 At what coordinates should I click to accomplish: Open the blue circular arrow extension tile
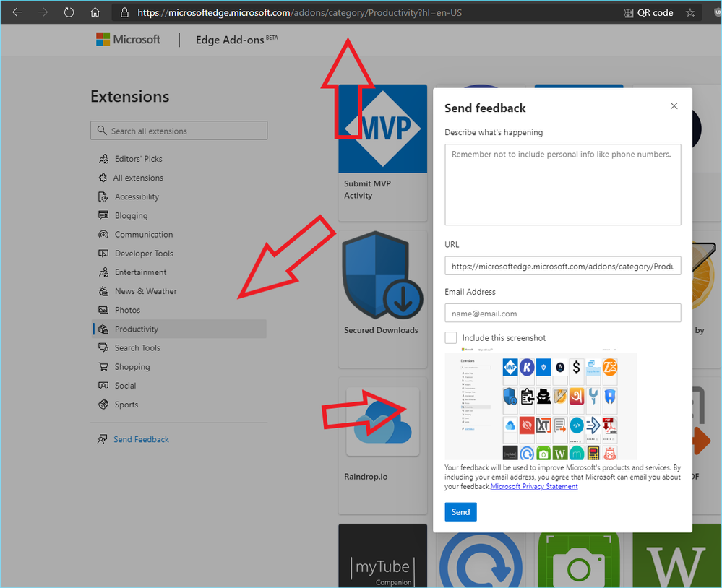481,561
